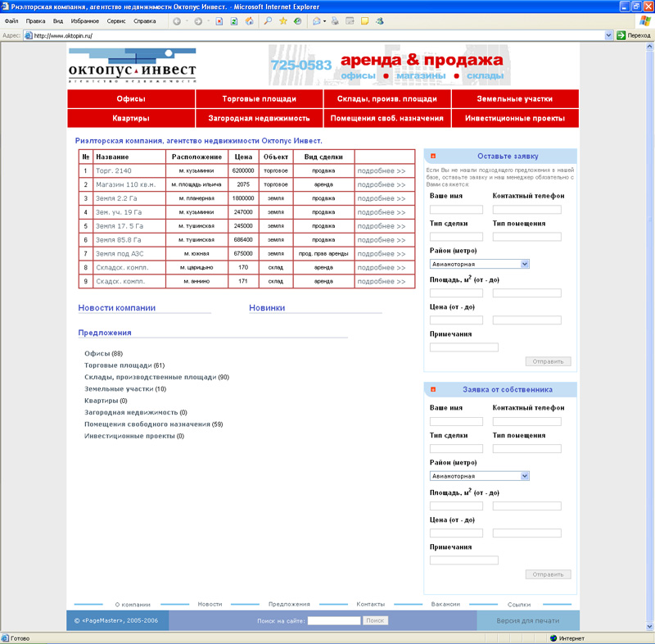655x644 pixels.
Task: Open Склады, произв. площади section
Action: [x=386, y=98]
